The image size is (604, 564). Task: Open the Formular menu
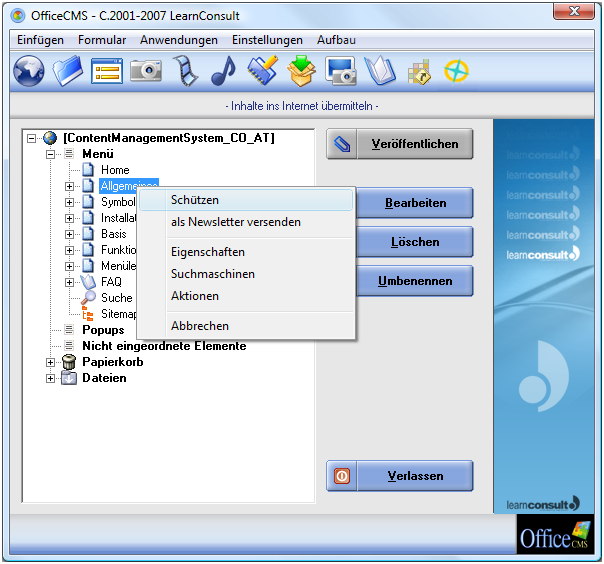[102, 40]
